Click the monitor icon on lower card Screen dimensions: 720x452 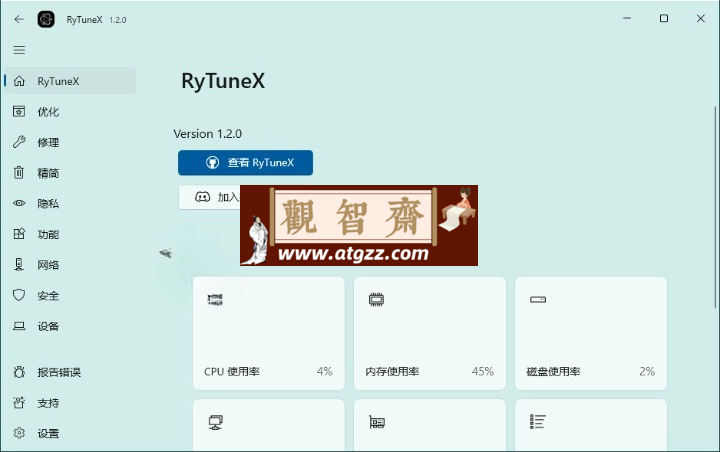pos(215,422)
